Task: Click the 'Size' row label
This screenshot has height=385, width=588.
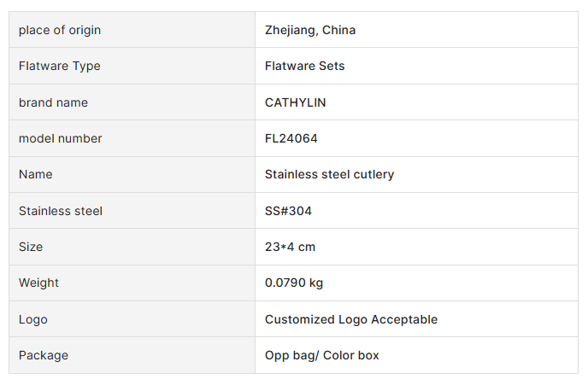Action: pyautogui.click(x=31, y=247)
